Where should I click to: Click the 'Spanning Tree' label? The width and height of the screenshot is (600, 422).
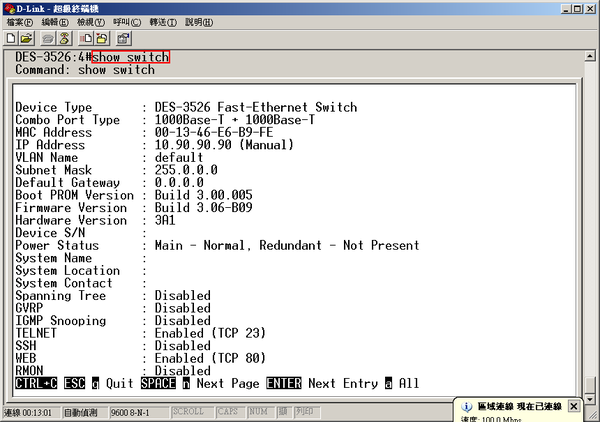(x=60, y=296)
